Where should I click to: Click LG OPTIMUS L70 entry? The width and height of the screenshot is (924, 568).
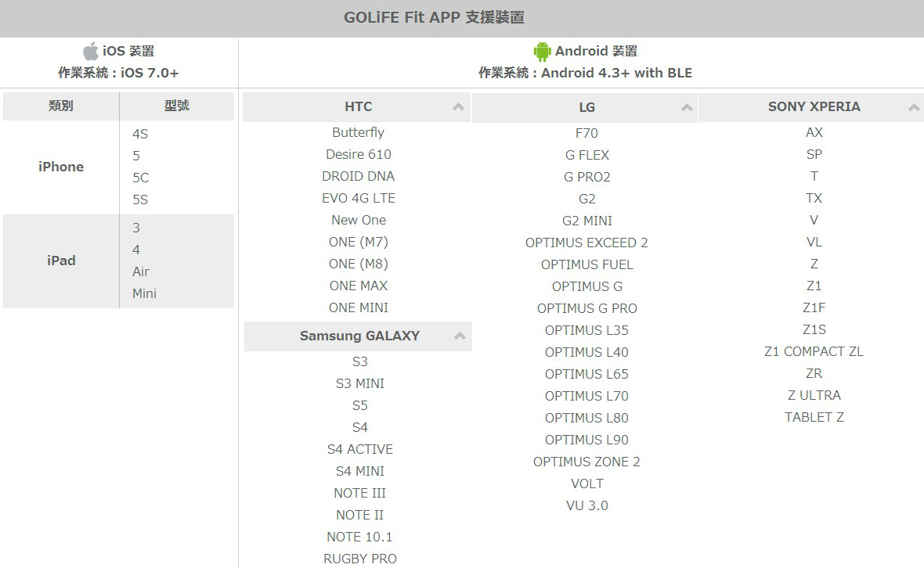pos(587,396)
